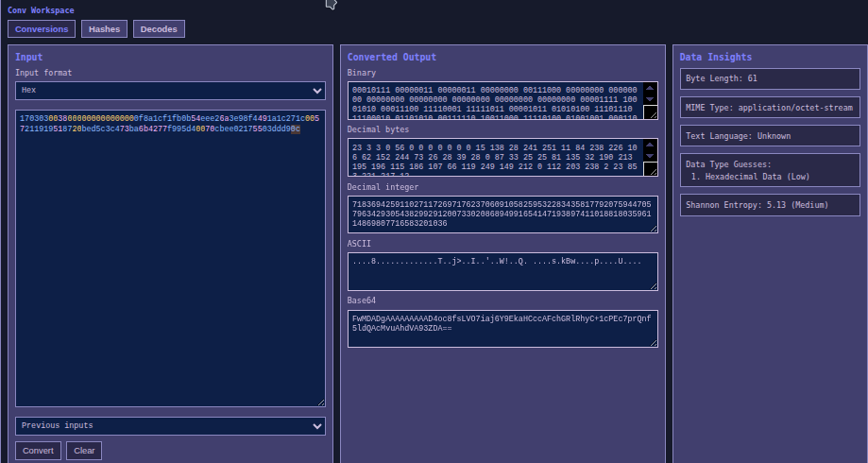The height and width of the screenshot is (463, 868).
Task: Click MIME Type application/octet-stream entry
Action: (770, 108)
